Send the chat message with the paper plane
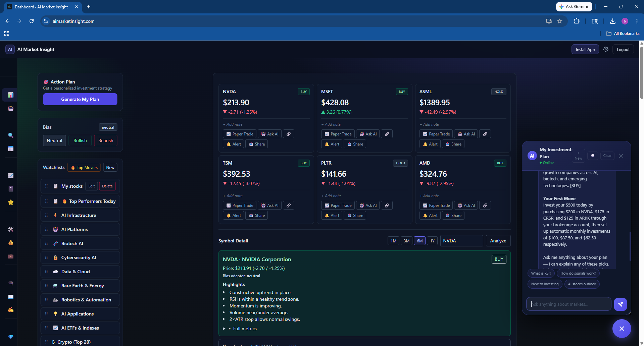This screenshot has height=346, width=644. (x=621, y=304)
